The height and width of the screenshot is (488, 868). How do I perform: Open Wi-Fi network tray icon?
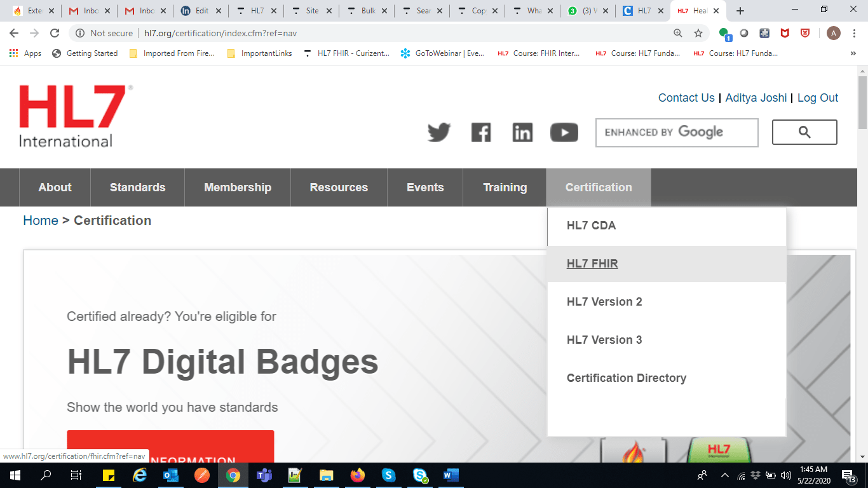click(x=741, y=475)
